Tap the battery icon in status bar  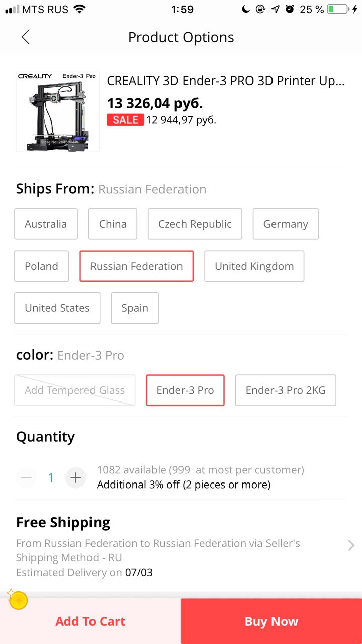(x=338, y=9)
